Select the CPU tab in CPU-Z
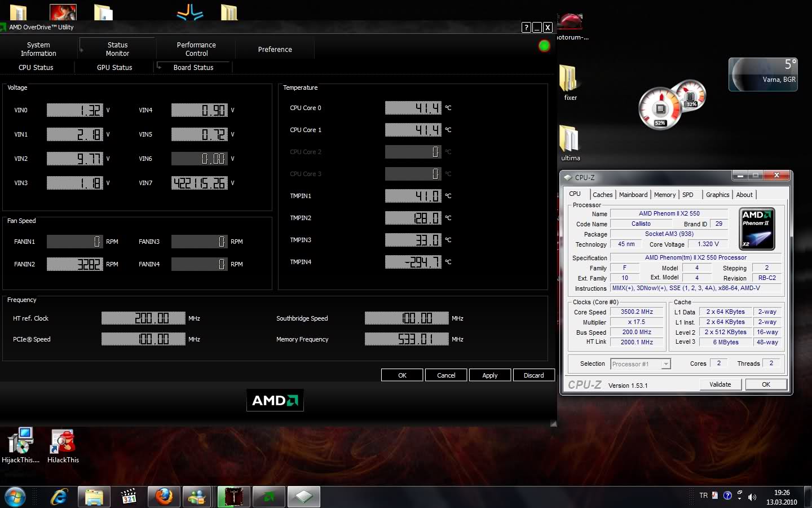The width and height of the screenshot is (812, 508). click(575, 194)
